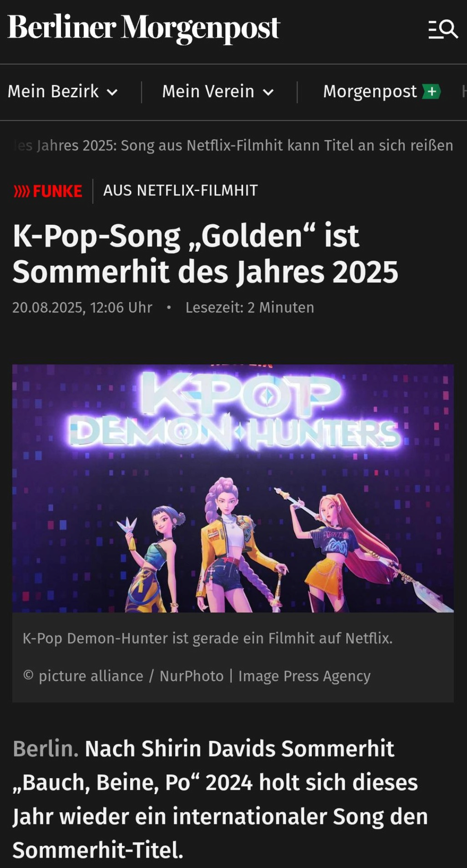Click the picture alliance photo credit
Screen dimensions: 467x868
click(x=197, y=676)
